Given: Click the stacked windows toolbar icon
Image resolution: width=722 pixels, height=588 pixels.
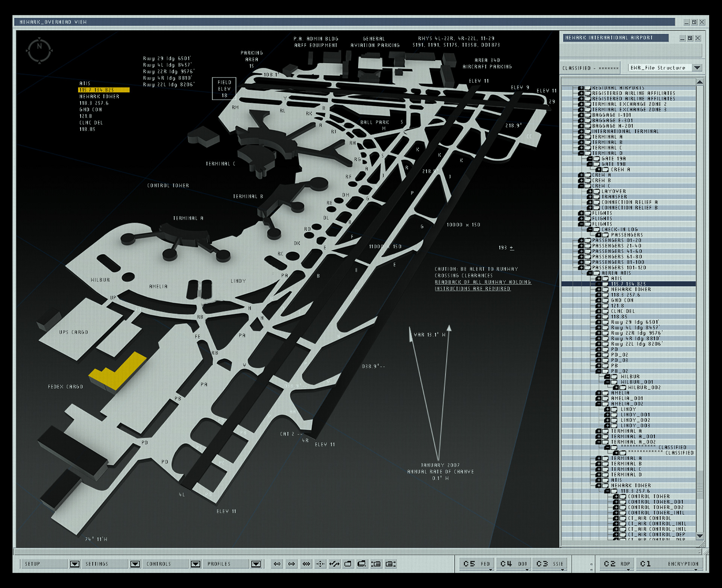Looking at the screenshot, I should click(x=361, y=564).
